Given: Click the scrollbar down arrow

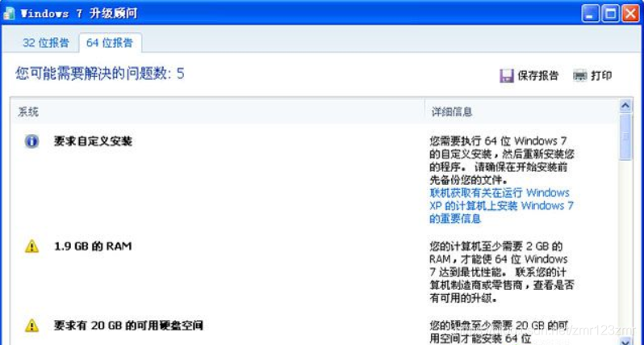Looking at the screenshot, I should [x=625, y=340].
